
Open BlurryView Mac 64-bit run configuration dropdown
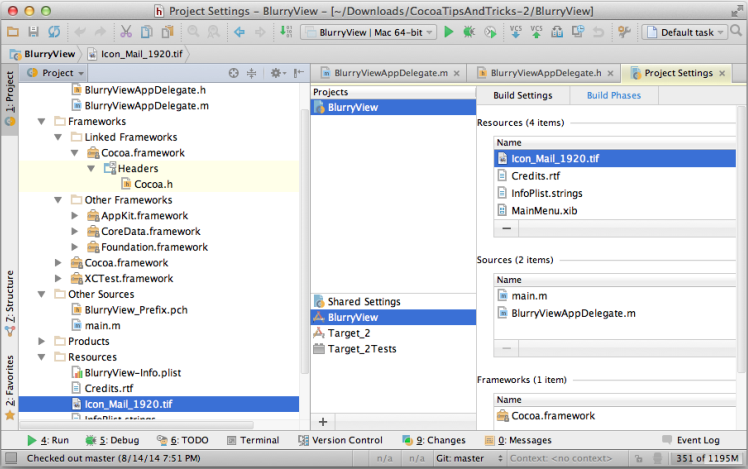(x=369, y=32)
